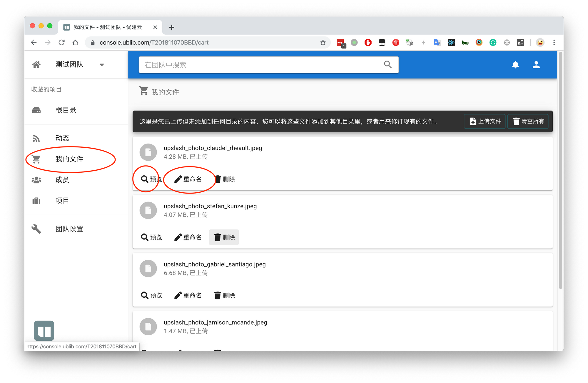Viewport: 588px width, 383px height.
Task: Click the notification bell icon
Action: click(x=515, y=65)
